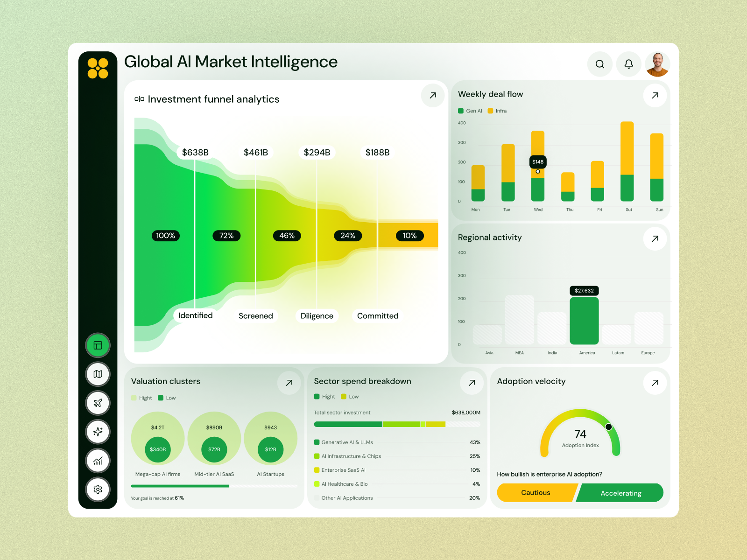Select the Identified funnel stage label
The image size is (747, 560).
coord(195,315)
